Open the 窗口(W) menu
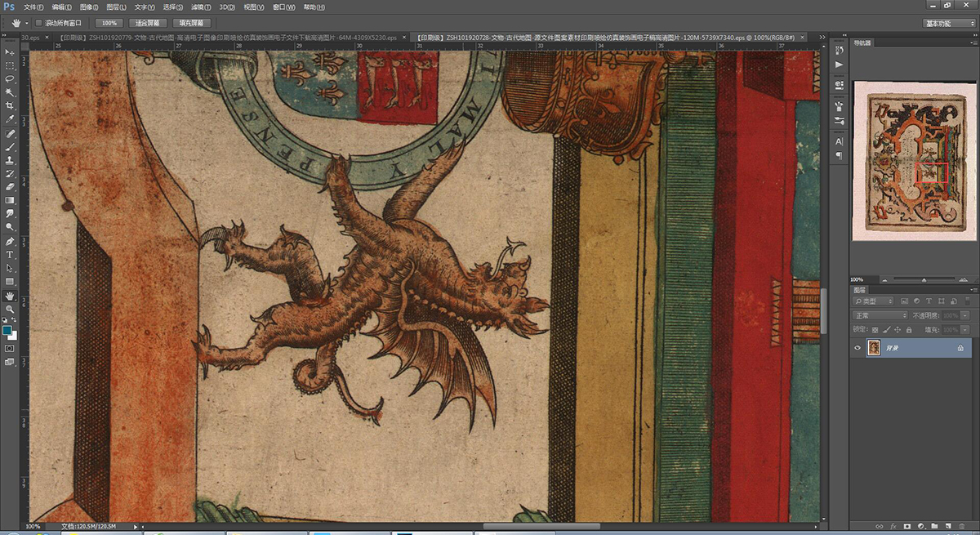The width and height of the screenshot is (980, 535). 284,7
